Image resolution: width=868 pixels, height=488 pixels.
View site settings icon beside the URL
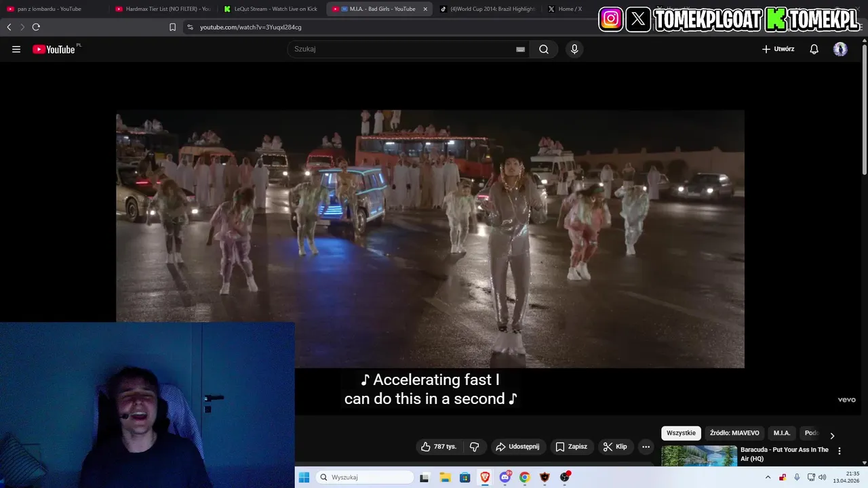click(190, 27)
